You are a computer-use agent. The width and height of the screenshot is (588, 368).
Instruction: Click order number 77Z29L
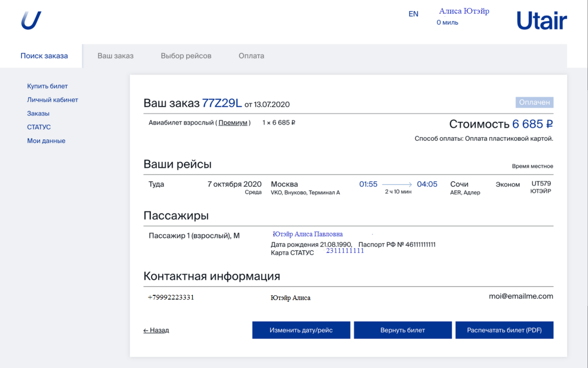tap(222, 103)
